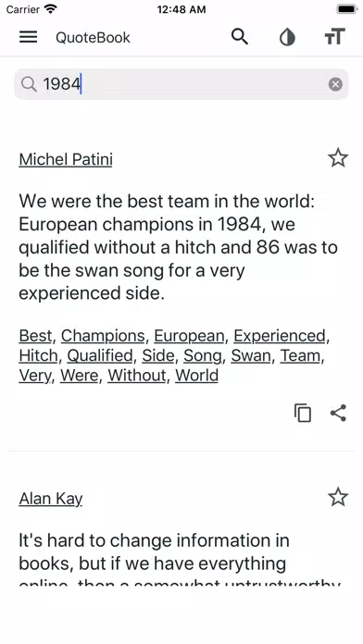The image size is (363, 644).
Task: Open the Experienced tag
Action: click(x=280, y=336)
